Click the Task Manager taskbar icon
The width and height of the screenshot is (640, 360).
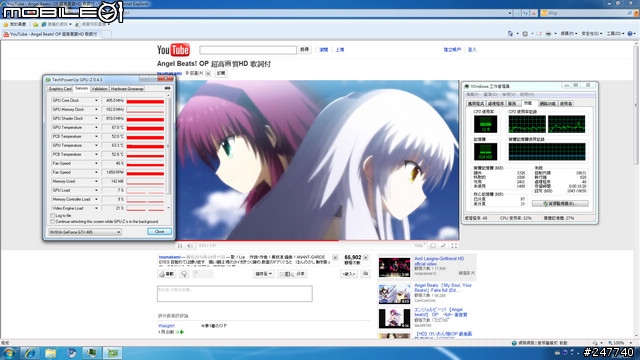pyautogui.click(x=92, y=353)
